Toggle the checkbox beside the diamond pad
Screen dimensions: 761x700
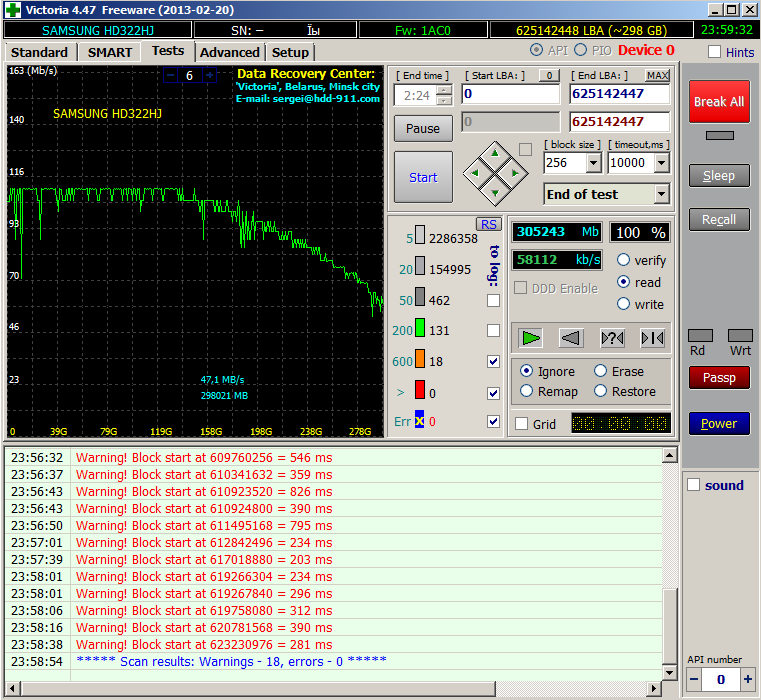click(x=525, y=150)
